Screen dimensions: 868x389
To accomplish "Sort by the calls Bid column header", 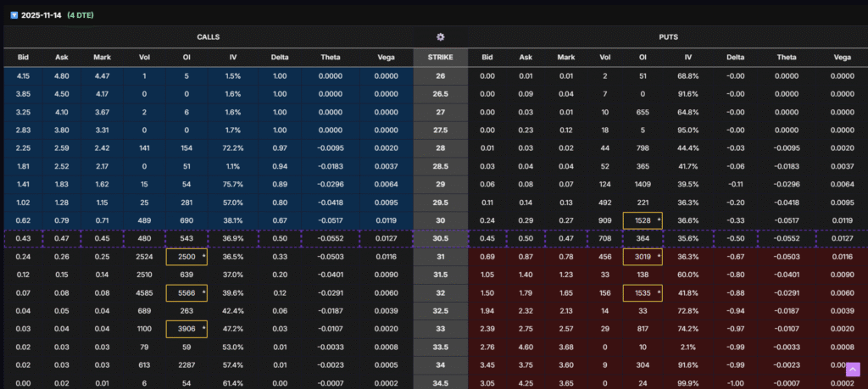I will tap(23, 57).
